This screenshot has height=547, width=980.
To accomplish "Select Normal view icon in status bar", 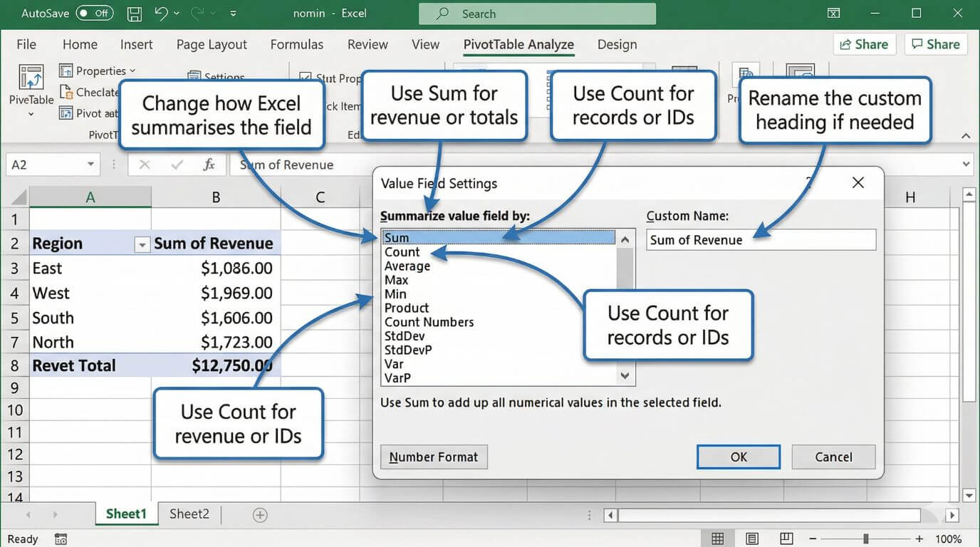I will pos(717,538).
